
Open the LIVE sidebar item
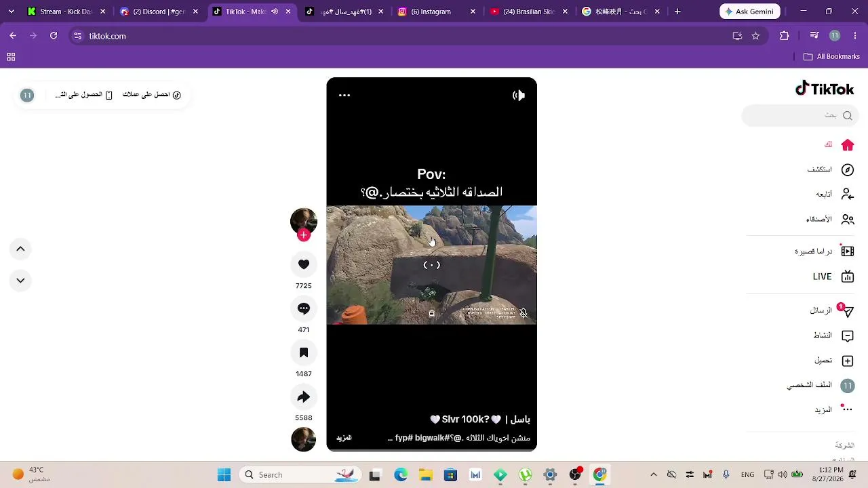click(x=833, y=277)
